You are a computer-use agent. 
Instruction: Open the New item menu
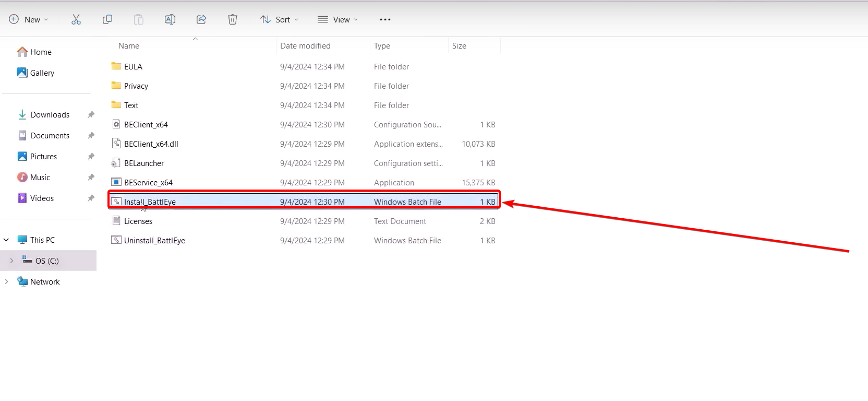point(28,19)
